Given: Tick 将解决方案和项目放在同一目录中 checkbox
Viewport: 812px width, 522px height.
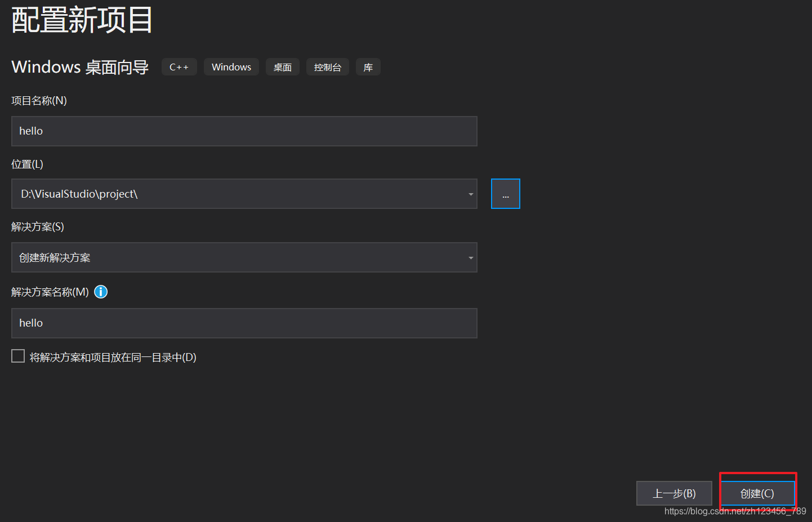Looking at the screenshot, I should [18, 356].
